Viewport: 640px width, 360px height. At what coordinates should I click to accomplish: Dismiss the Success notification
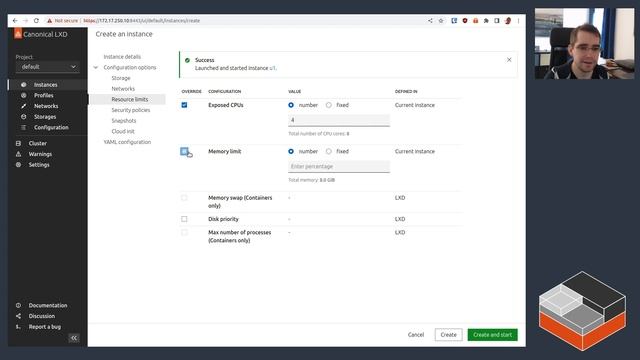[x=509, y=60]
